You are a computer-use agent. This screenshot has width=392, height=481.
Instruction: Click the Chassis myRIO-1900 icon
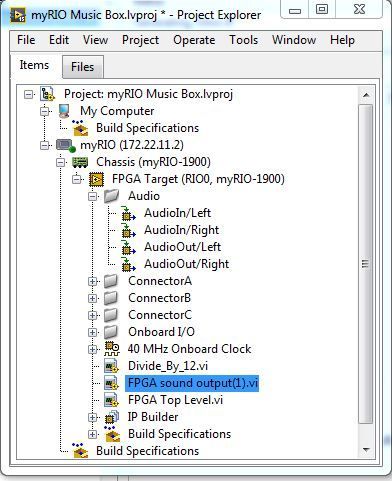(x=80, y=162)
